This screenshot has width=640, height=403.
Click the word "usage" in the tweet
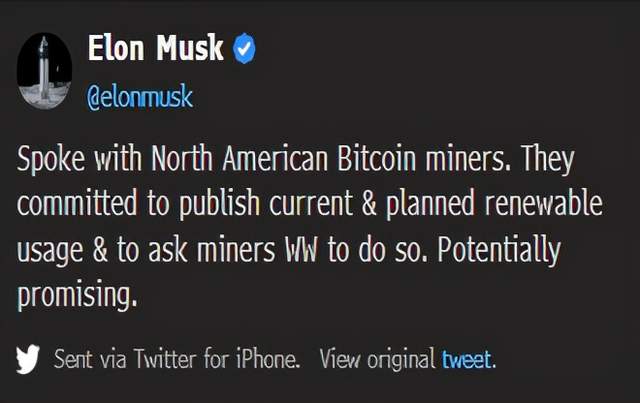click(50, 250)
